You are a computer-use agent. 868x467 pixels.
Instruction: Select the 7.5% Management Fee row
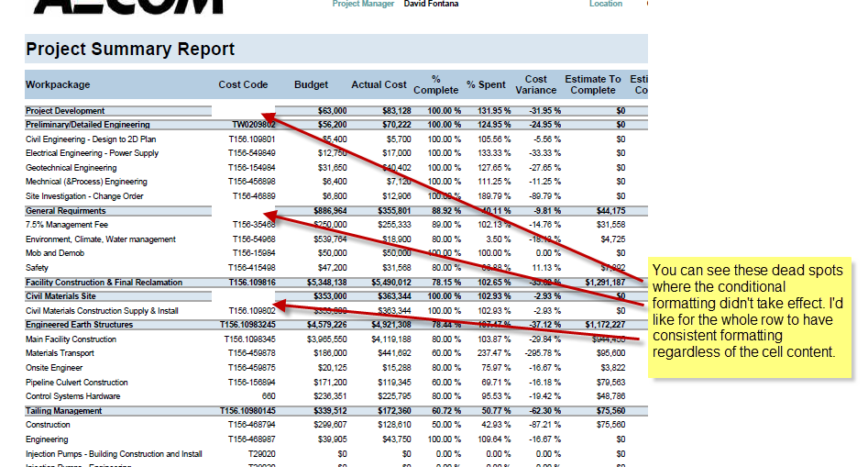pos(66,225)
